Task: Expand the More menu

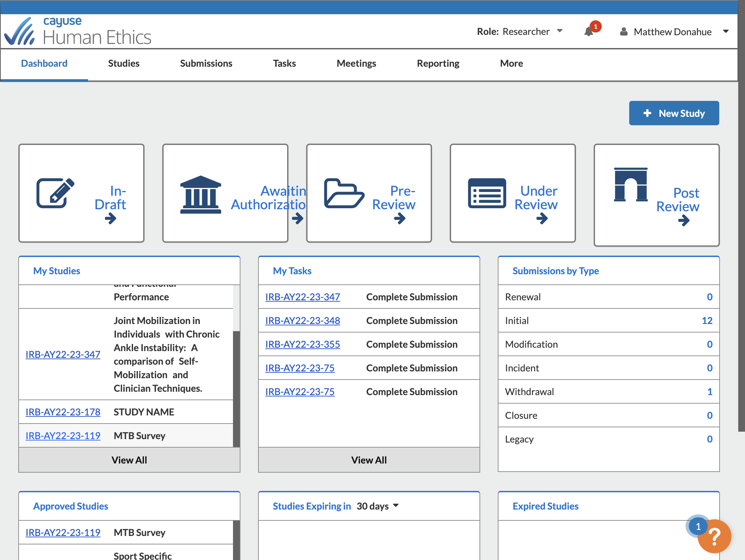Action: click(x=511, y=64)
